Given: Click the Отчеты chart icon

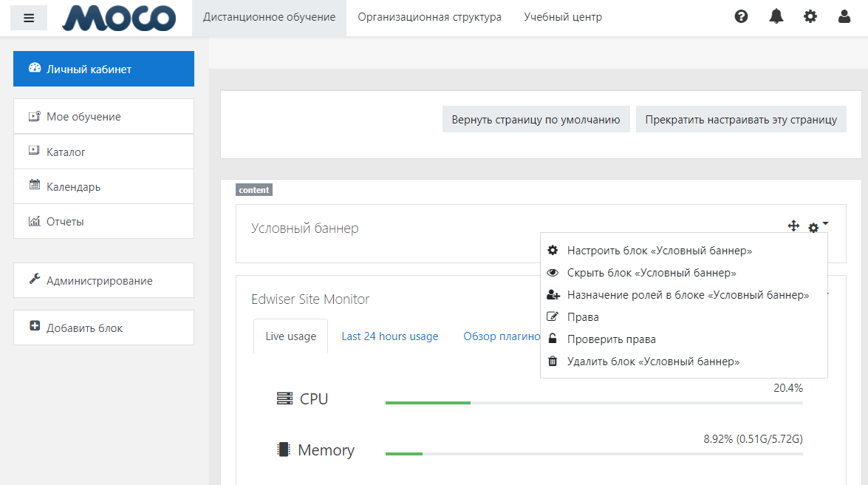Looking at the screenshot, I should [x=34, y=221].
